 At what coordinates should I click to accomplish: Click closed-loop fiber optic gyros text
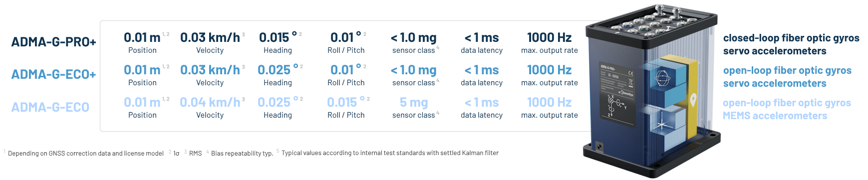click(791, 38)
